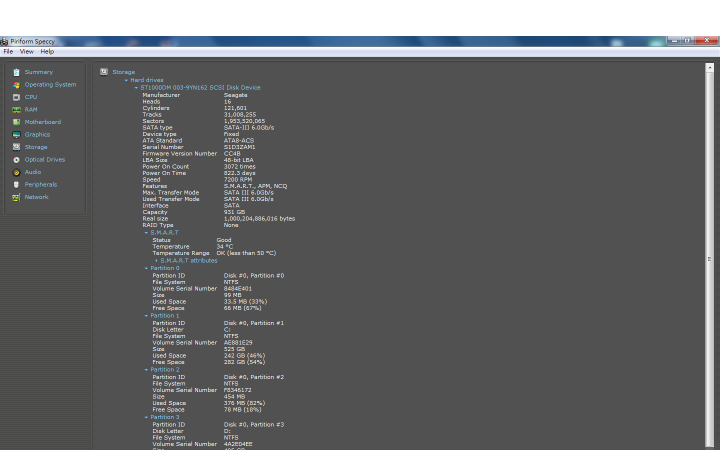Show the CPU section
This screenshot has height=450, width=720.
[x=31, y=97]
